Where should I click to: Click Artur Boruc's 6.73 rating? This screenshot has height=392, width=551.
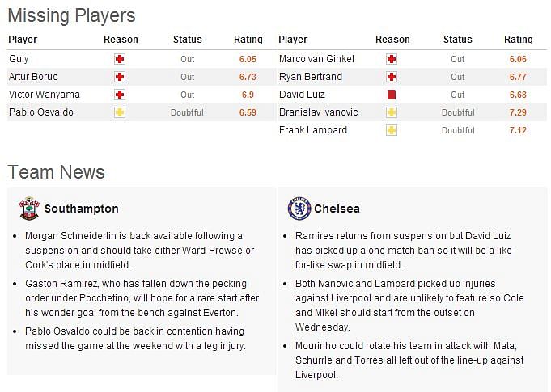pos(248,77)
